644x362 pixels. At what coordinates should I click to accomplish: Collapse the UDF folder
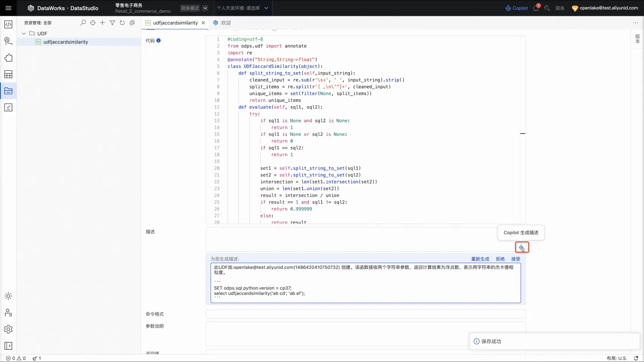coord(24,34)
